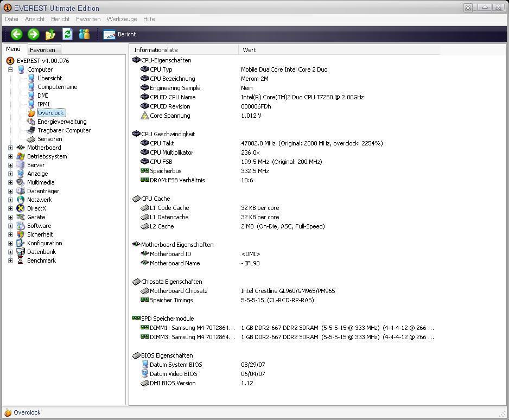Select the Speicher Timings row

285,300
